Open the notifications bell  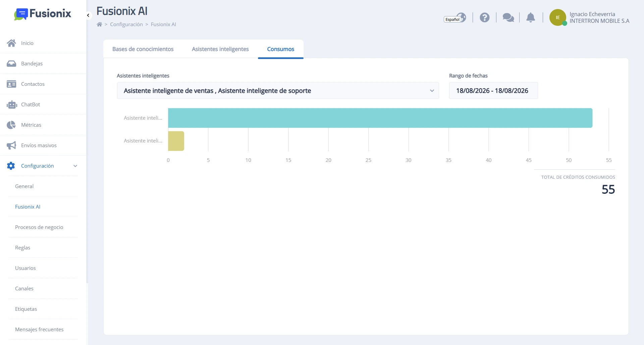coord(531,17)
